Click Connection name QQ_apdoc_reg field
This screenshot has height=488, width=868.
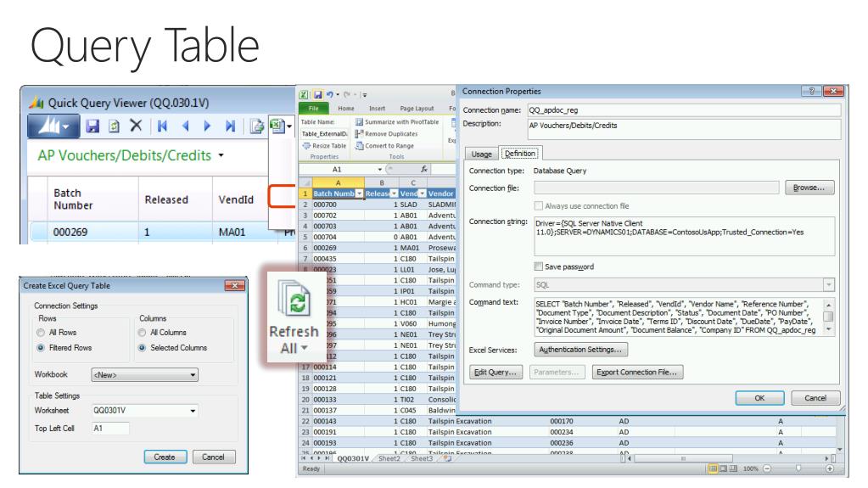point(684,110)
